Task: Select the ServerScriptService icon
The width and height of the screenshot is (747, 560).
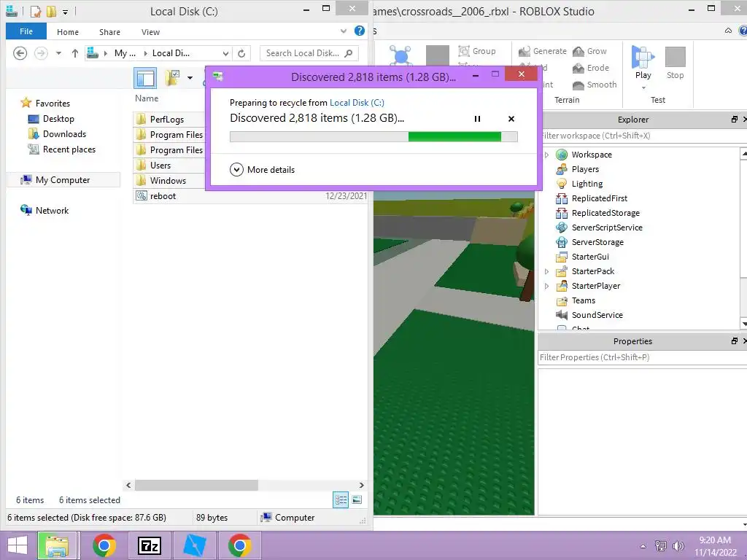Action: pos(562,227)
